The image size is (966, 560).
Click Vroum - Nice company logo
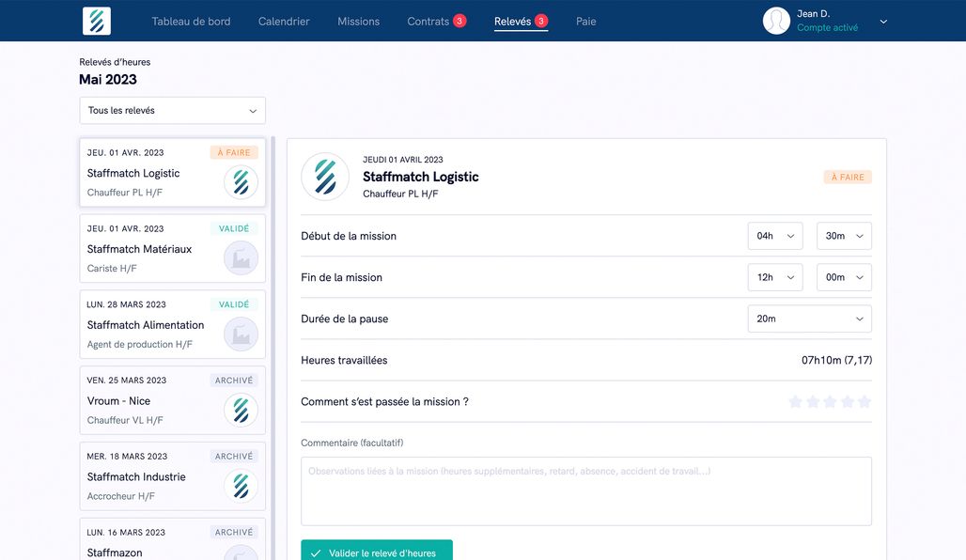pyautogui.click(x=241, y=410)
